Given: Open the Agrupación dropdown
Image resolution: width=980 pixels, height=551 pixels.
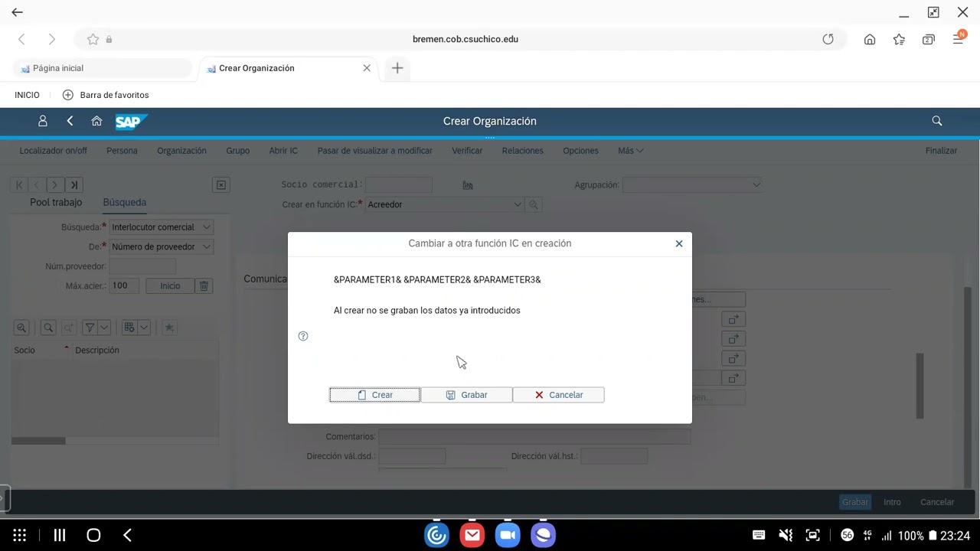Looking at the screenshot, I should 692,184.
